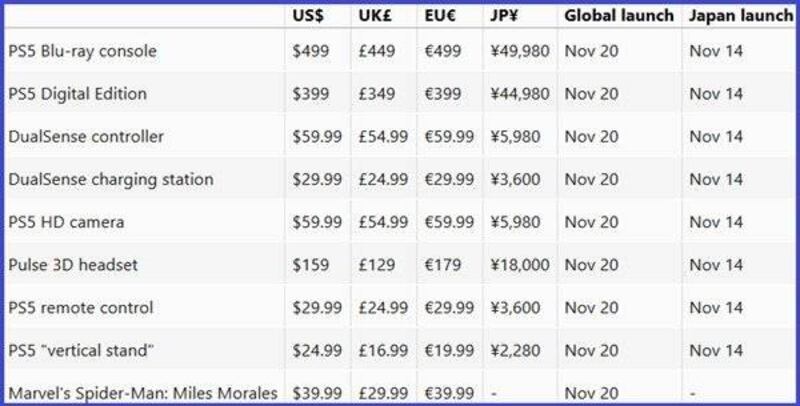The width and height of the screenshot is (800, 406).
Task: Click the PS5 Digital Edition row label
Action: coord(77,94)
